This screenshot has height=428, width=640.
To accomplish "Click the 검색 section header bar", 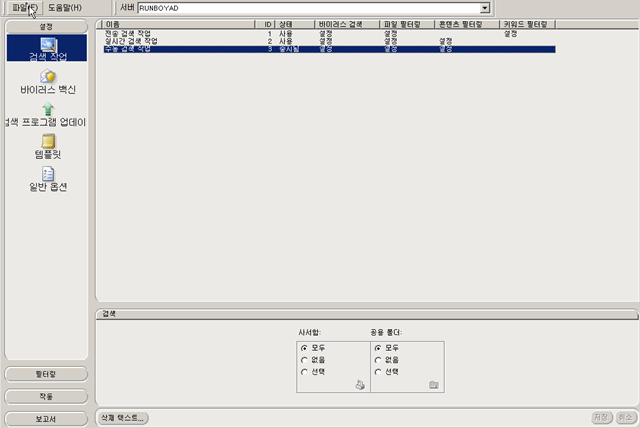I will pyautogui.click(x=367, y=314).
